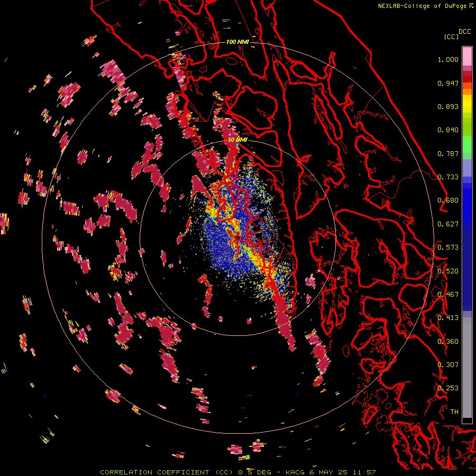
Task: Click the 0.467 scale value
Action: coord(448,295)
